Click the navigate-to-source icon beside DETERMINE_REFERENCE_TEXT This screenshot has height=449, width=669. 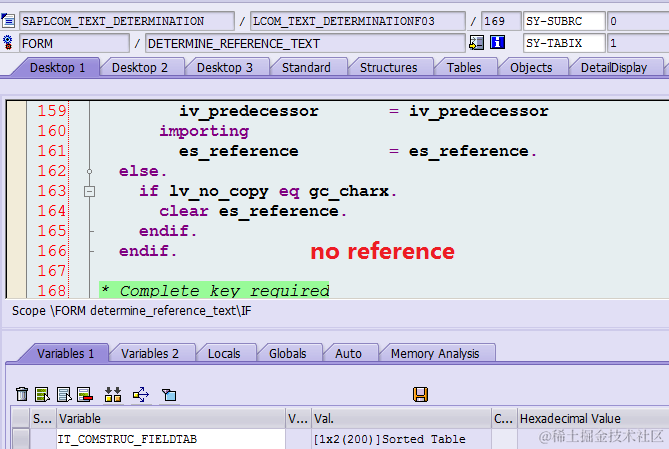[476, 42]
